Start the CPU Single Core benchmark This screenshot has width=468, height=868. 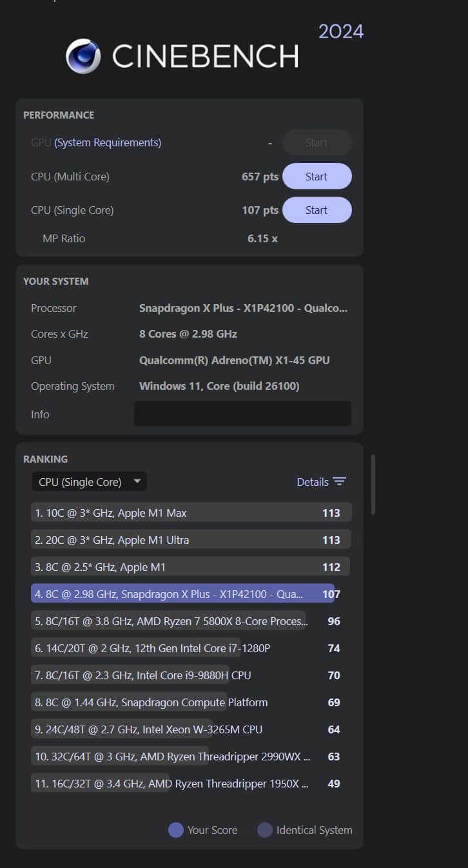[317, 210]
